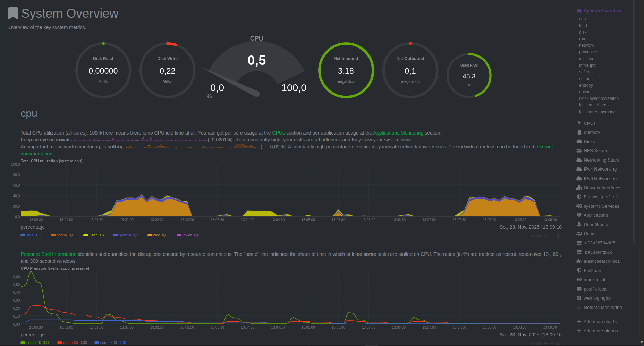The width and height of the screenshot is (644, 346).
Task: Expand the Disks section in sidebar
Action: pyautogui.click(x=589, y=141)
